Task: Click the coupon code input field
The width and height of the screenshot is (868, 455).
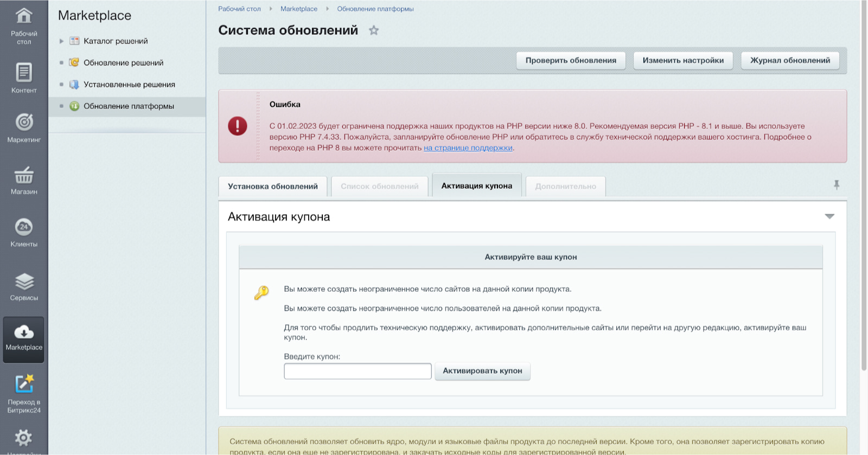Action: pos(358,371)
